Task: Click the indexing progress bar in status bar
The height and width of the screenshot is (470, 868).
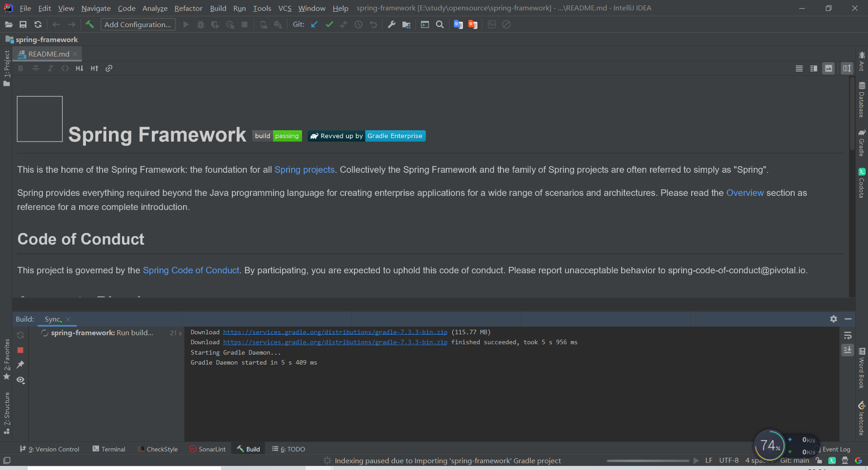Action: coord(648,461)
